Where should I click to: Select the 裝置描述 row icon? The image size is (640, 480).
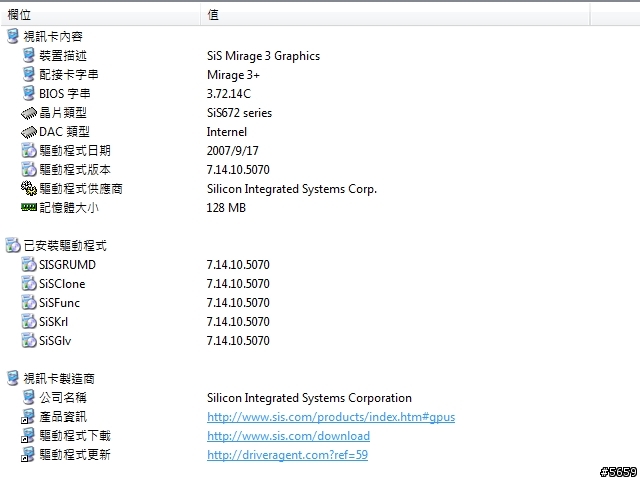coord(29,56)
